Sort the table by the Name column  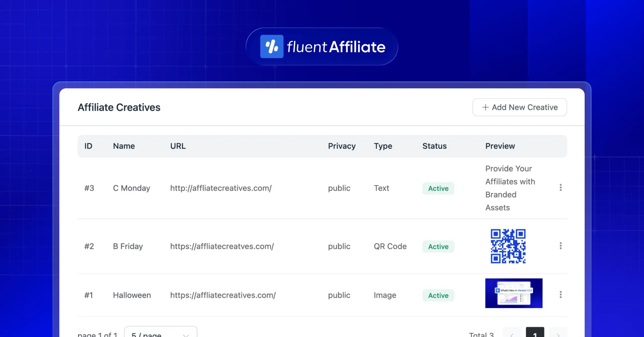pos(124,146)
